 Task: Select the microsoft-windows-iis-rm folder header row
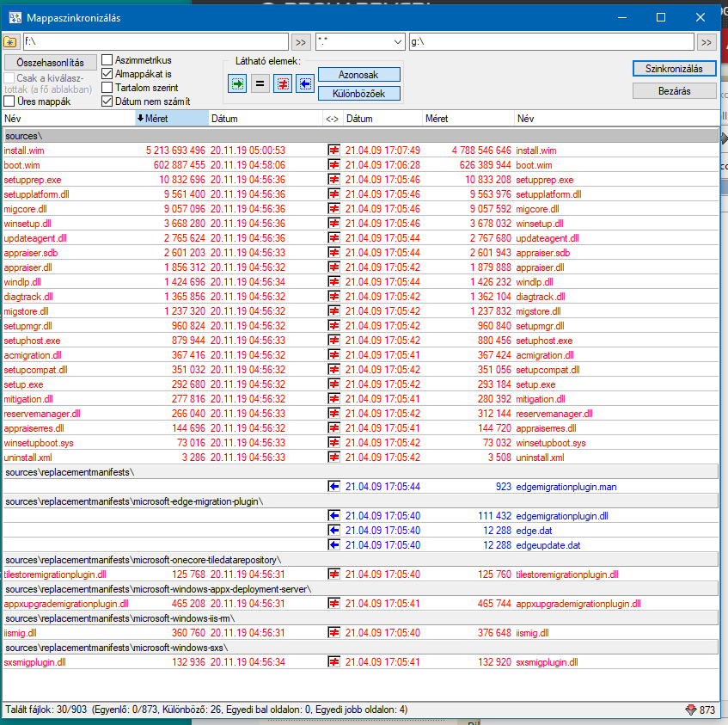pyautogui.click(x=361, y=618)
